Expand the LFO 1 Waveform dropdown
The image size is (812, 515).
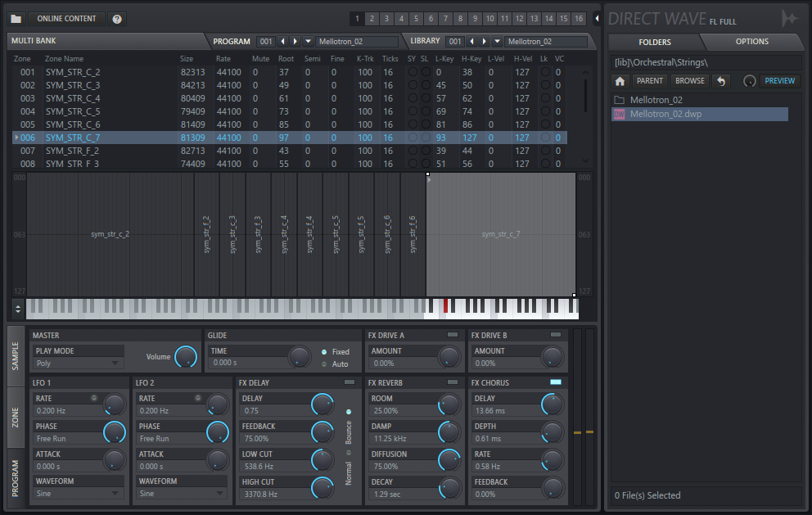[78, 494]
